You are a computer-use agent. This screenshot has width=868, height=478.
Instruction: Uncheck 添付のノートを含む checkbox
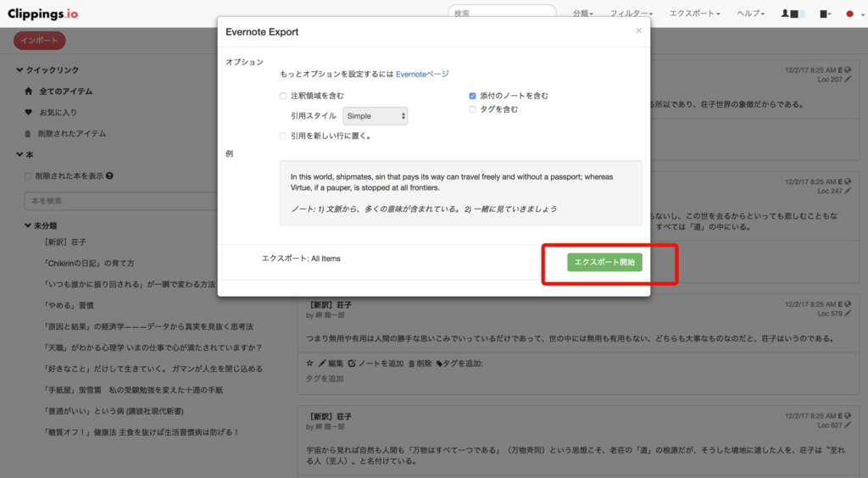[472, 96]
